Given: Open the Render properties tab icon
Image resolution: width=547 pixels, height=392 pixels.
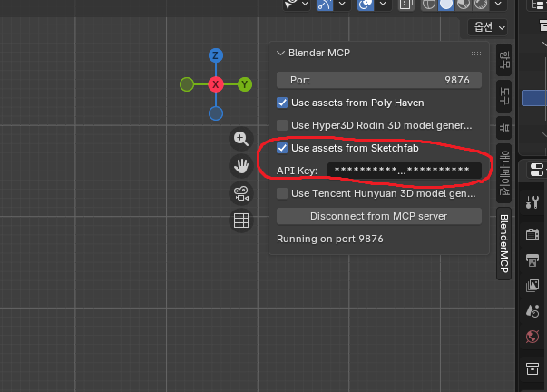Looking at the screenshot, I should coord(532,234).
